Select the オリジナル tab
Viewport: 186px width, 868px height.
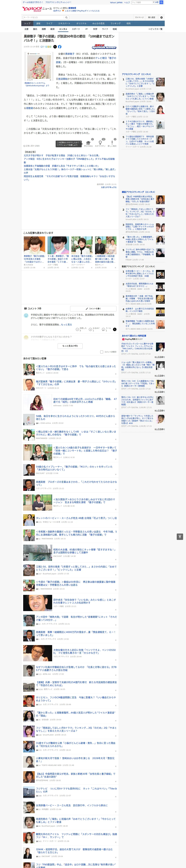tap(81, 24)
